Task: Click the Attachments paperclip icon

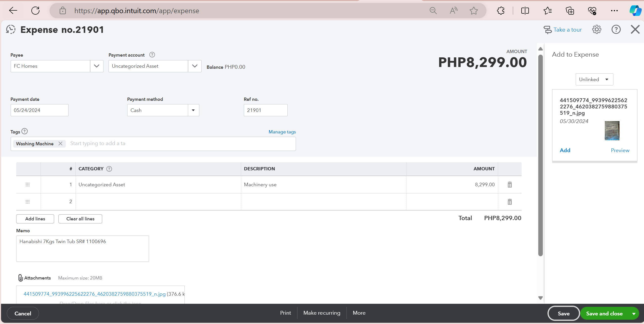Action: (20, 278)
